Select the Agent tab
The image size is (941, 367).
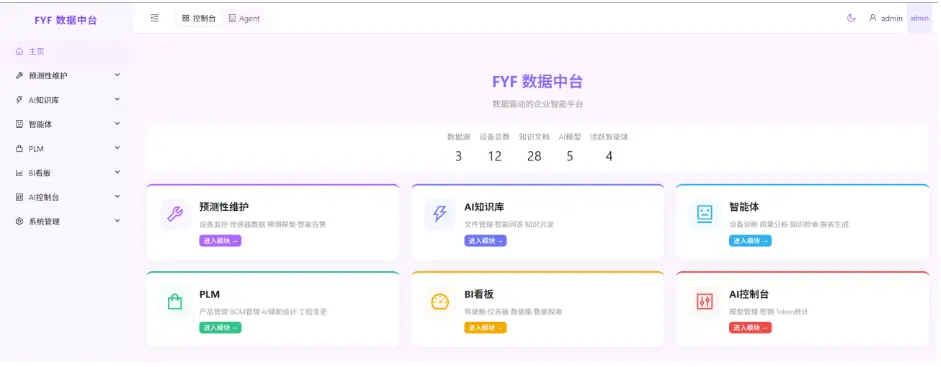point(245,19)
